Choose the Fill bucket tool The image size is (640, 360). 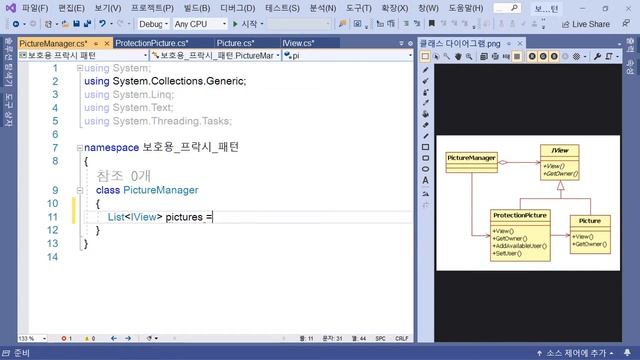[x=425, y=114]
